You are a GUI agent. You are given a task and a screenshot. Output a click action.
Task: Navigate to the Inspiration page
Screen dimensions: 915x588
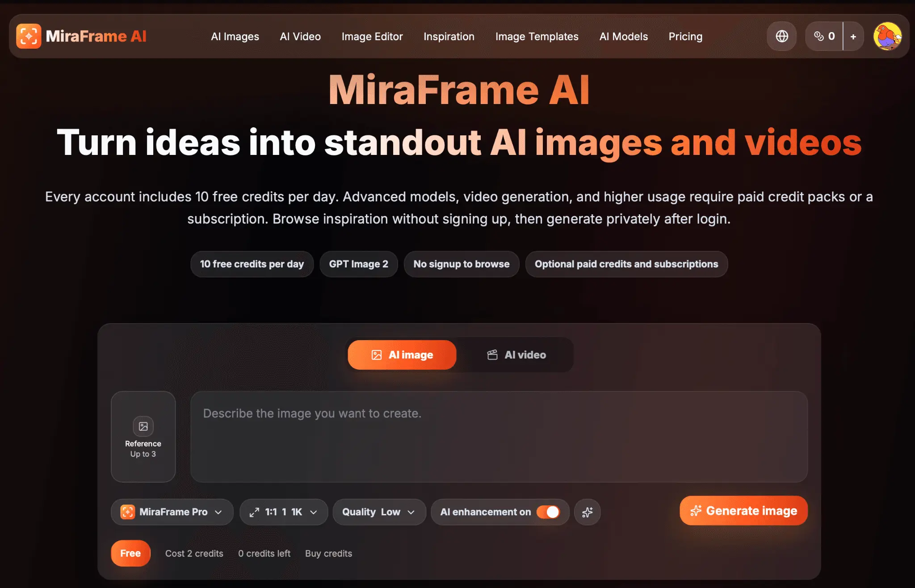coord(449,37)
